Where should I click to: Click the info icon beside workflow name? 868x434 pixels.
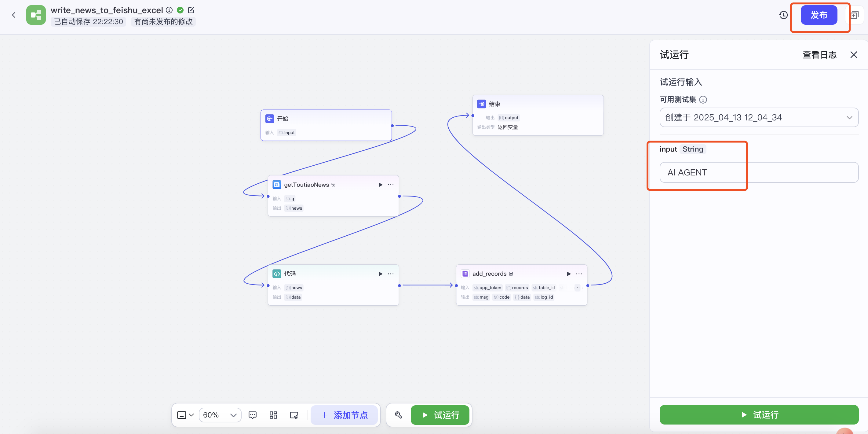point(170,10)
